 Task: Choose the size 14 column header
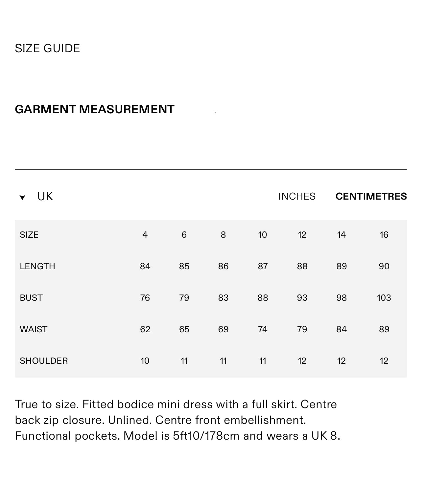(x=341, y=235)
